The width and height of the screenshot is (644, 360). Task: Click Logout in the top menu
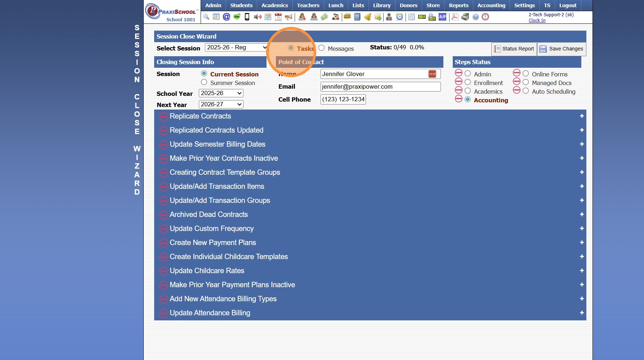568,5
